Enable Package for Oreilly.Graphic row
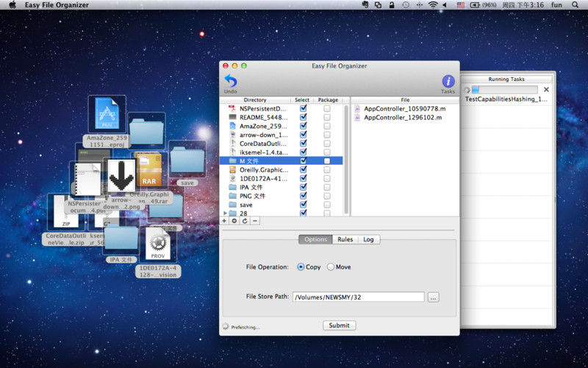 coord(327,170)
